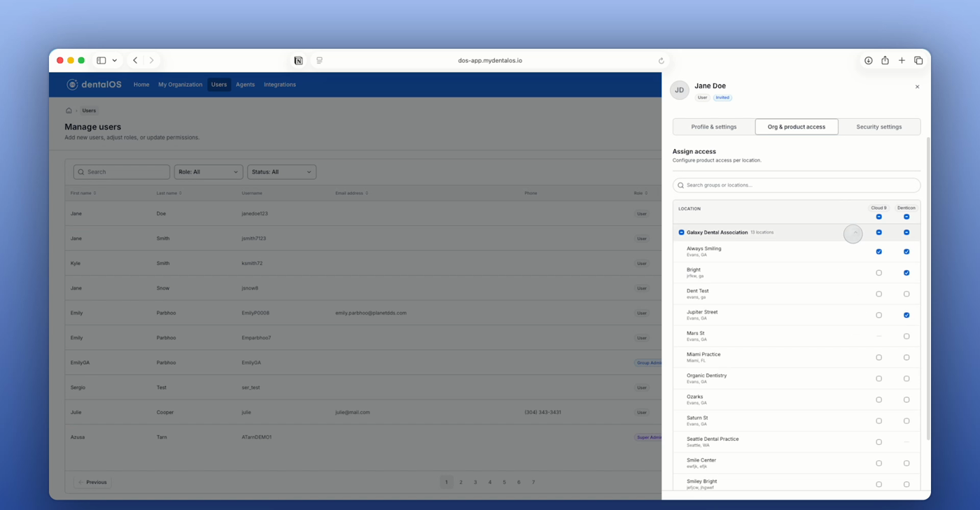980x510 pixels.
Task: Open Integrations nav item
Action: tap(280, 85)
